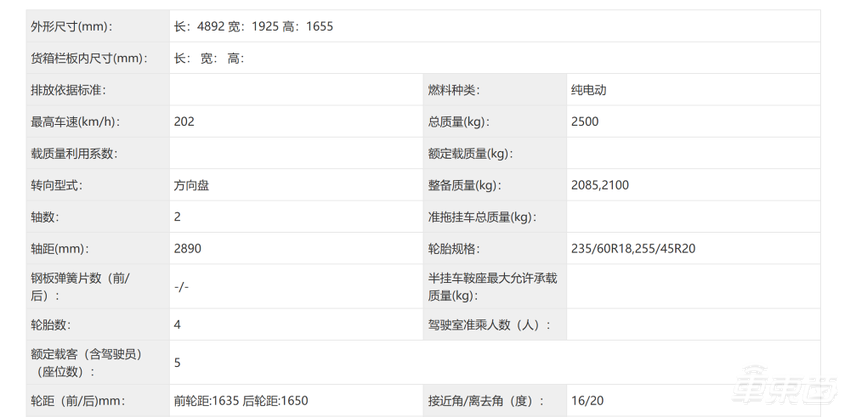This screenshot has width=850, height=417.
Task: Select the 方向盘 steering value
Action: (x=191, y=185)
